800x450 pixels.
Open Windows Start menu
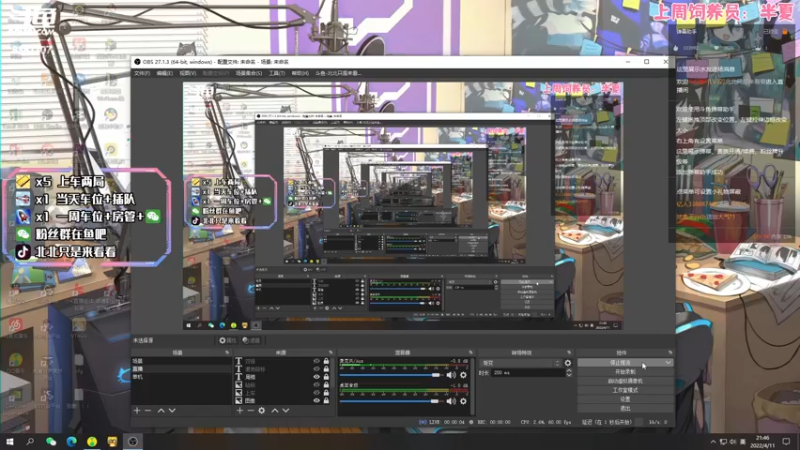10,441
